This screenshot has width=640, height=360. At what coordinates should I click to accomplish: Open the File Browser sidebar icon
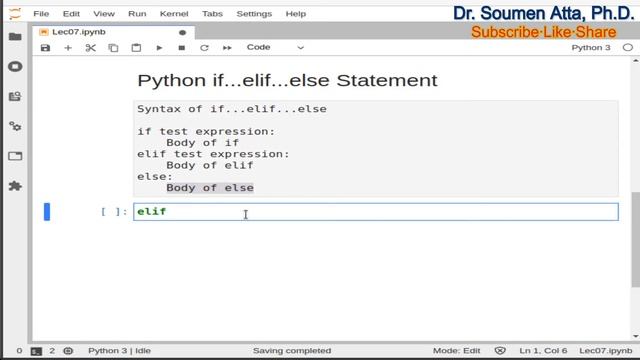coord(15,37)
